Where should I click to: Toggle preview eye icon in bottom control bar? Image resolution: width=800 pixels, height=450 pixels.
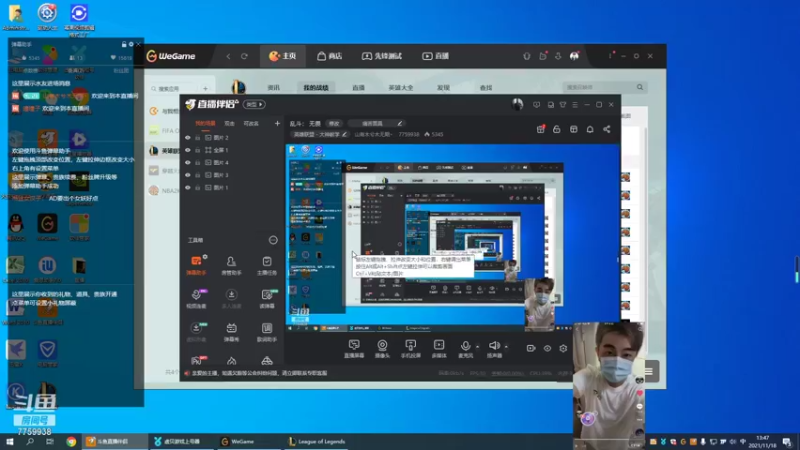[x=547, y=348]
